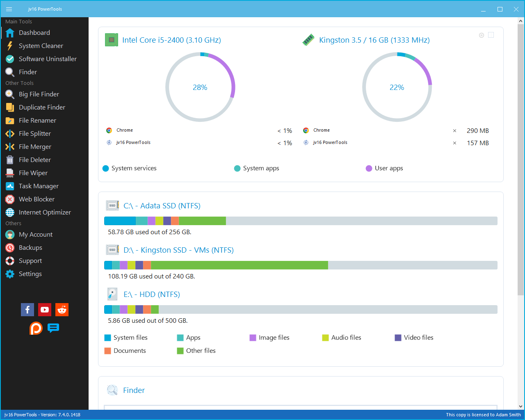Click the D:\ drive SSD icon

[x=112, y=250]
